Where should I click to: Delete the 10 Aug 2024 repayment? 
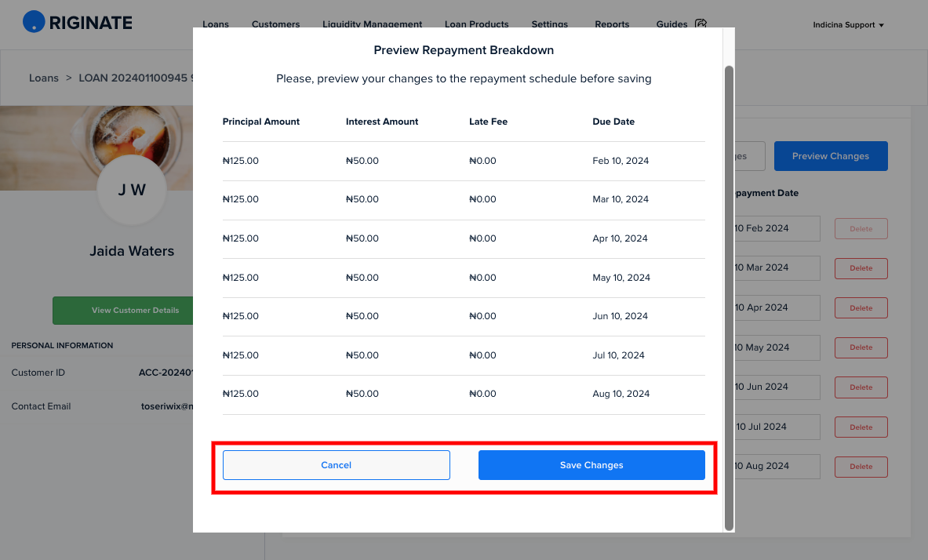[x=861, y=467]
